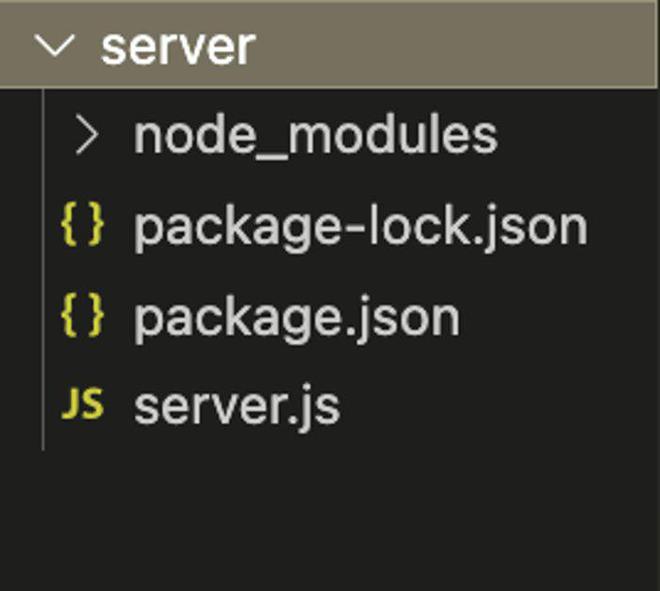660x591 pixels.
Task: Select the node_modules folder label
Action: tap(315, 136)
